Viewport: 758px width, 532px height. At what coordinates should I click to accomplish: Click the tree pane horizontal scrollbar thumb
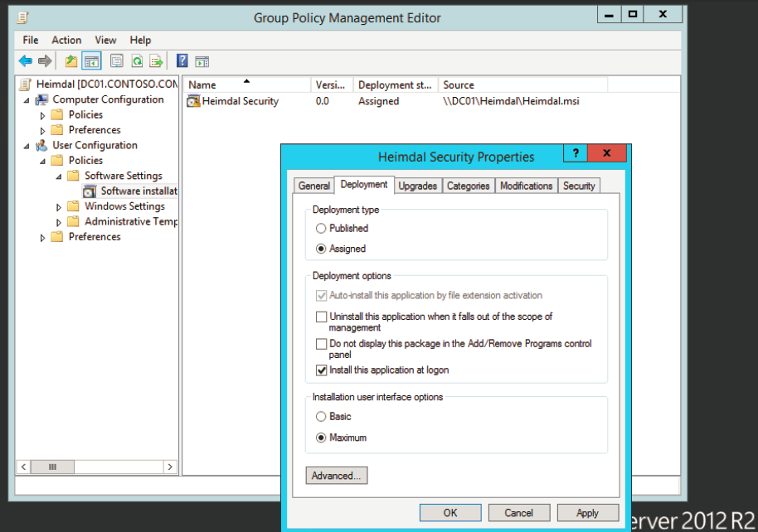pos(52,467)
